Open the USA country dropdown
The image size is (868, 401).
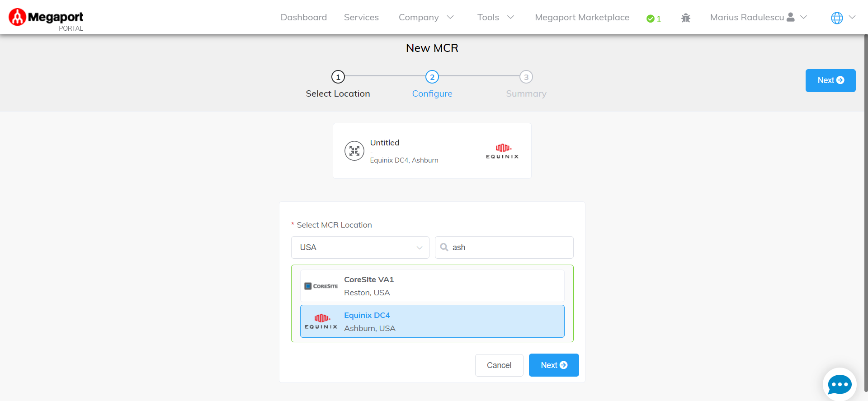(x=360, y=247)
